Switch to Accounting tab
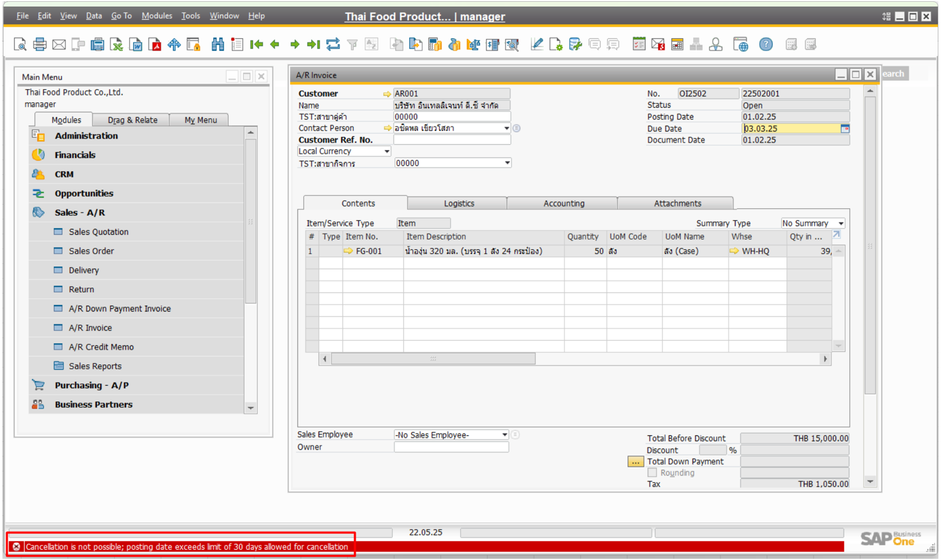The image size is (942, 560). click(x=564, y=203)
